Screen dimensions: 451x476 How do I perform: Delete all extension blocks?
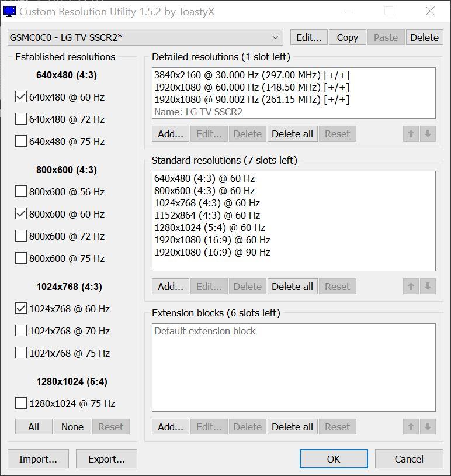pos(292,427)
